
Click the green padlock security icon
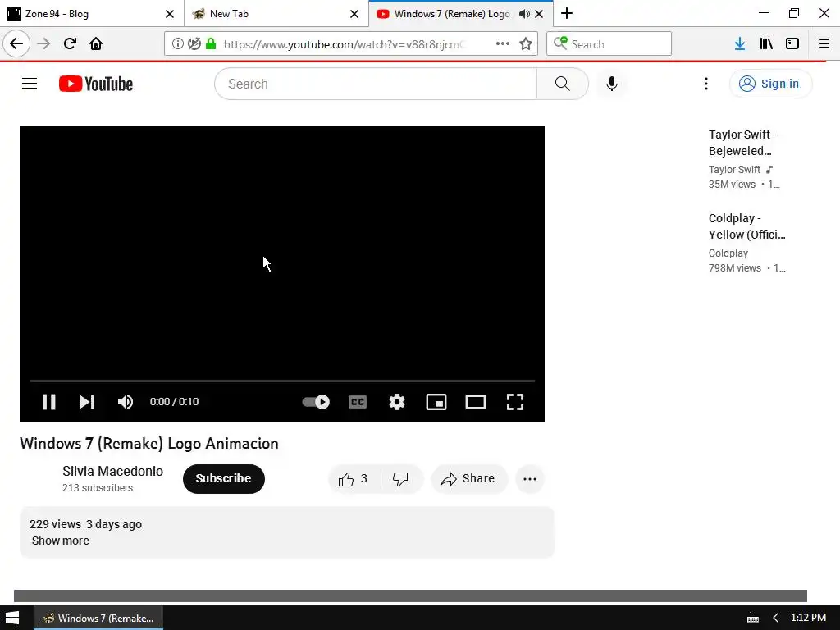pos(211,44)
